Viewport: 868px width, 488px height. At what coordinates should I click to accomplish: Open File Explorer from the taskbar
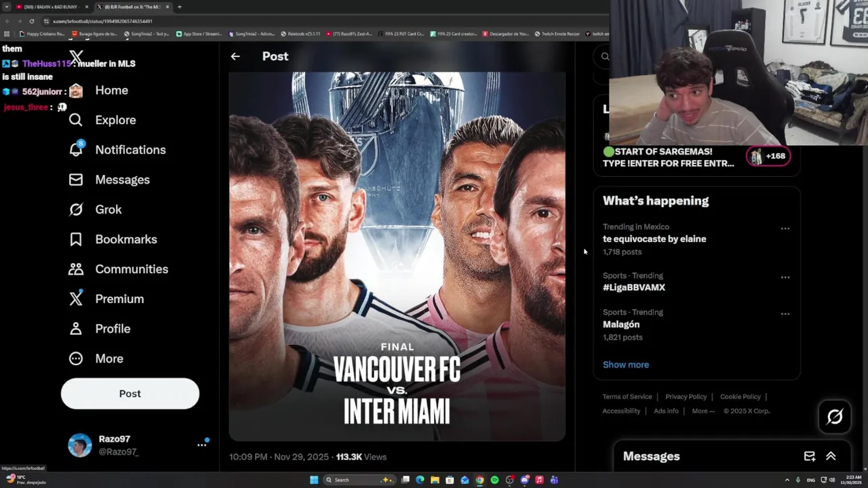[x=435, y=480]
